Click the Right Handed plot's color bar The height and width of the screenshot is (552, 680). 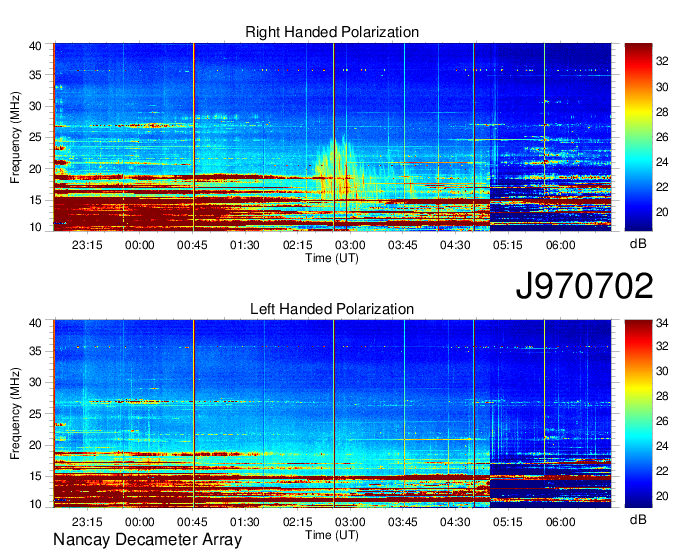(x=638, y=137)
